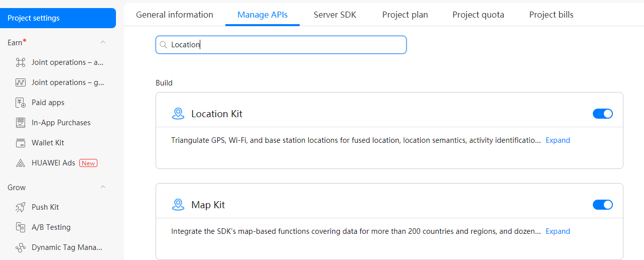Turn off the Map Kit switch
This screenshot has height=260, width=644.
point(602,205)
